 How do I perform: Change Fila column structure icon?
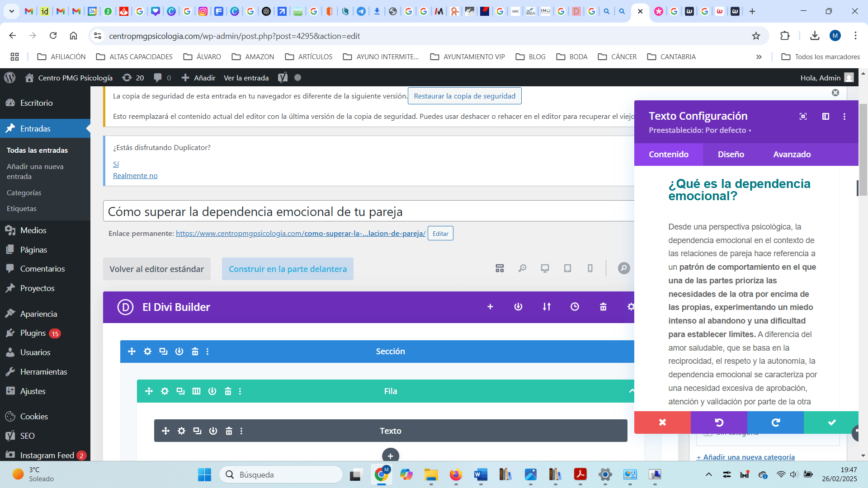[x=196, y=391]
